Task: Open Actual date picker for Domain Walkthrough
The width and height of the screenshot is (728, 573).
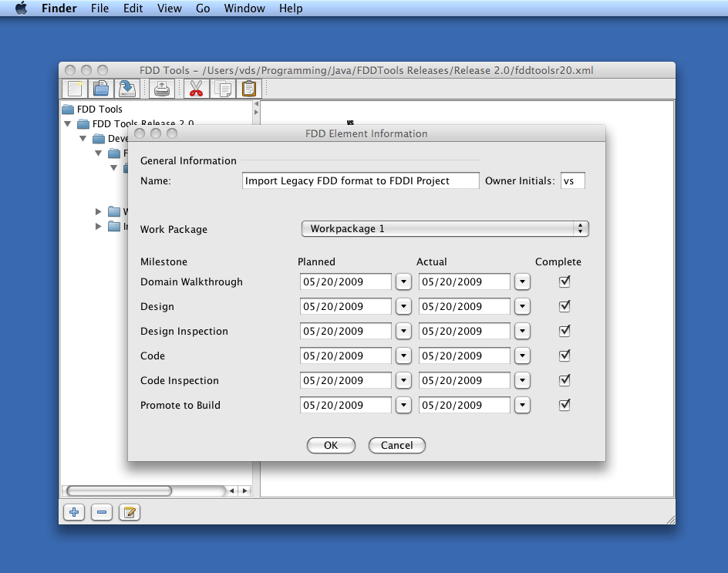Action: pyautogui.click(x=522, y=281)
